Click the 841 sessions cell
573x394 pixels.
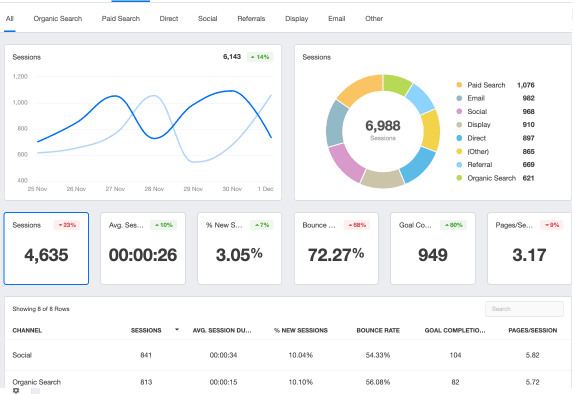146,355
